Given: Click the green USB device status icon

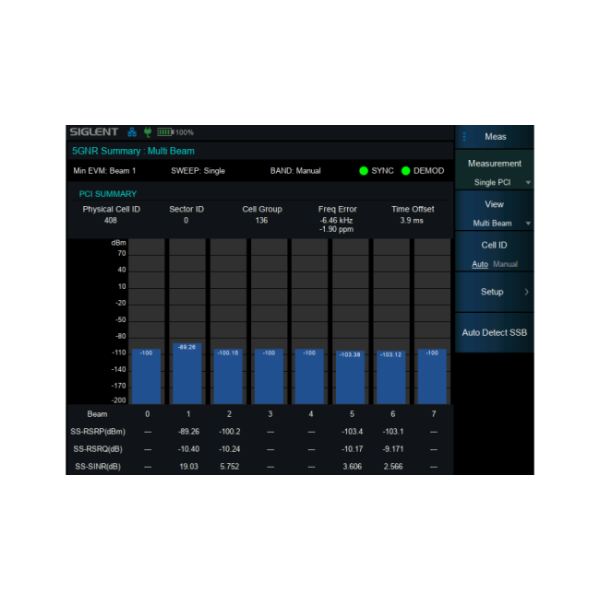Looking at the screenshot, I should coord(146,132).
